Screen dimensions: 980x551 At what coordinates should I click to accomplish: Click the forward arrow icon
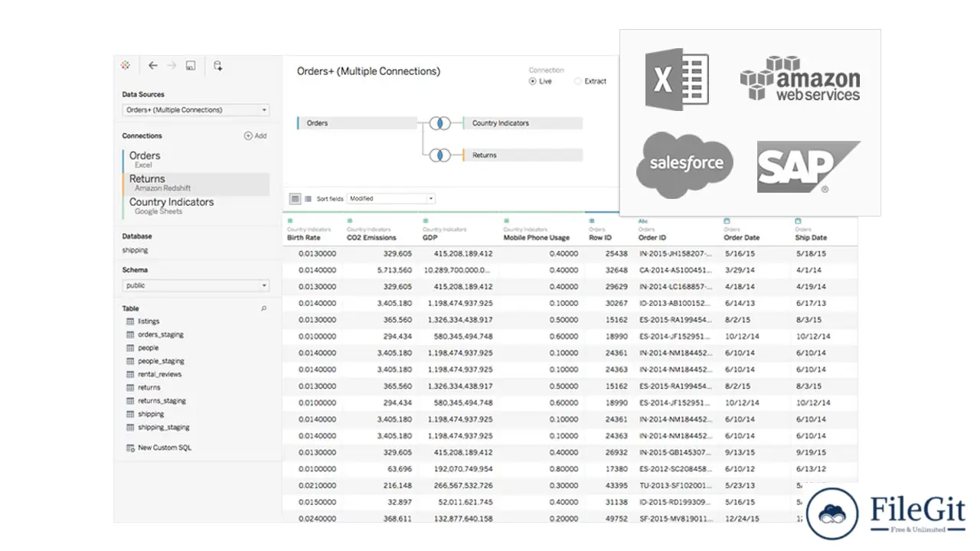[171, 66]
